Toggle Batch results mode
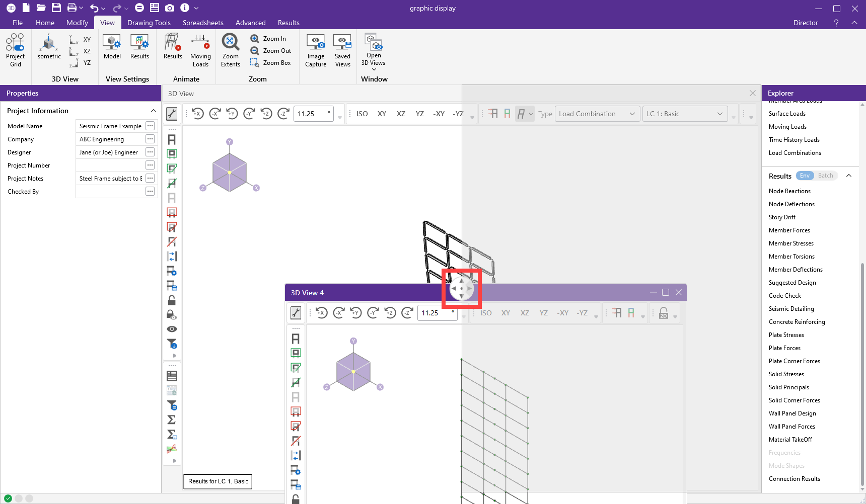This screenshot has height=504, width=866. 825,176
